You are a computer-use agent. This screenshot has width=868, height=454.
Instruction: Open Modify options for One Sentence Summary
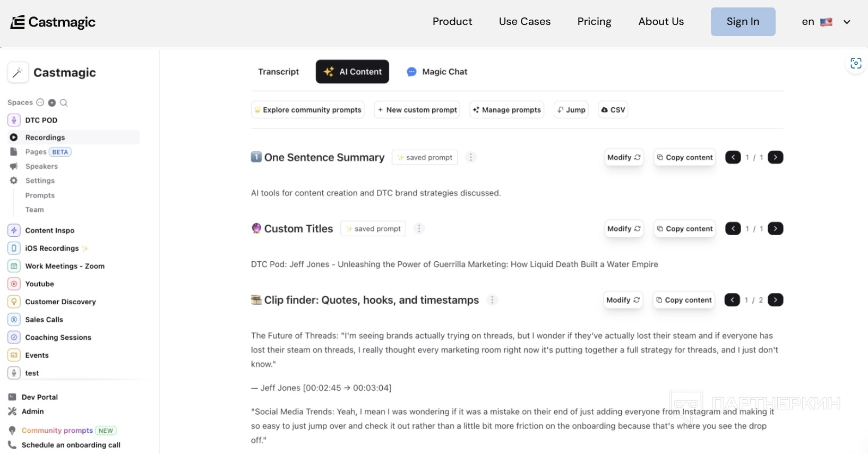[624, 158]
